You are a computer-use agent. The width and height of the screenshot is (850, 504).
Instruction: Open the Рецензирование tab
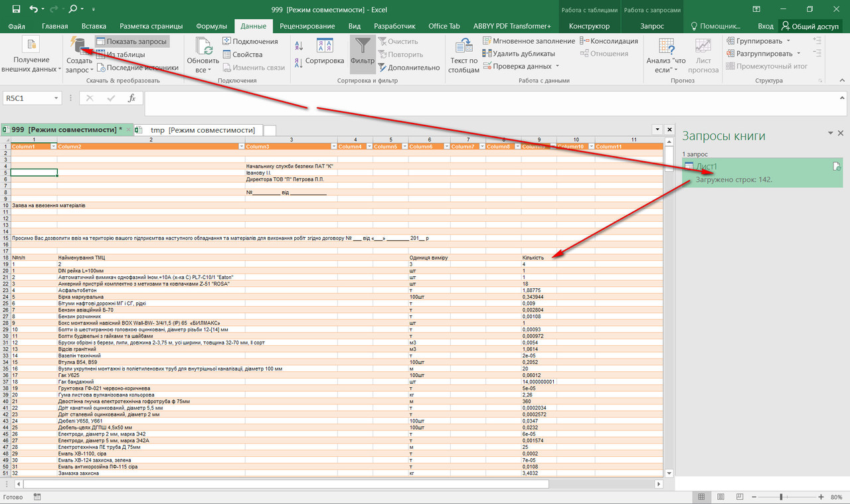coord(307,26)
